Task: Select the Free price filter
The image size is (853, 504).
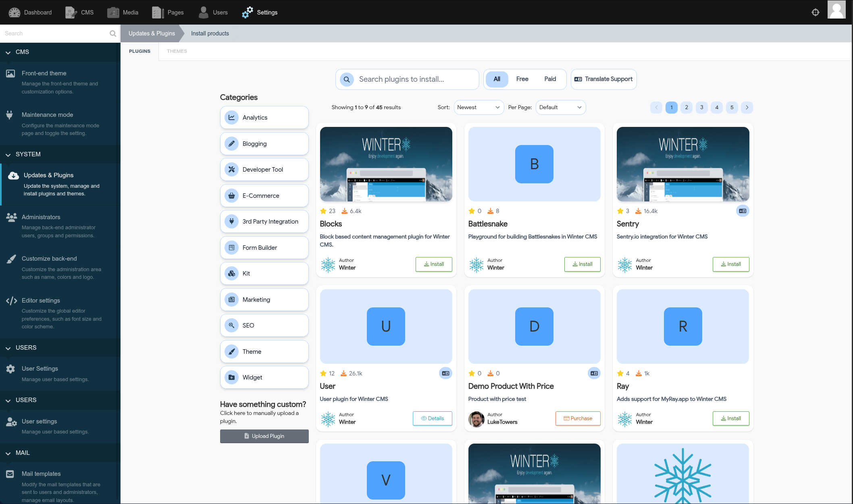Action: [x=522, y=79]
